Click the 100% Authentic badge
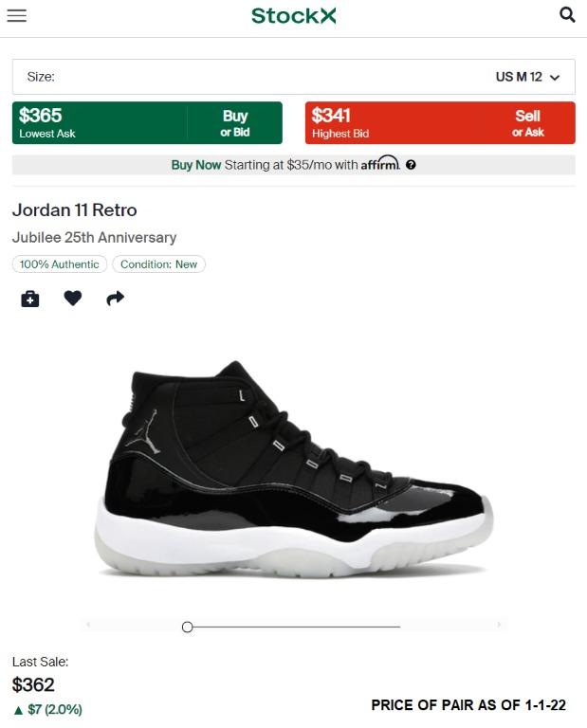The height and width of the screenshot is (728, 587). (x=60, y=264)
